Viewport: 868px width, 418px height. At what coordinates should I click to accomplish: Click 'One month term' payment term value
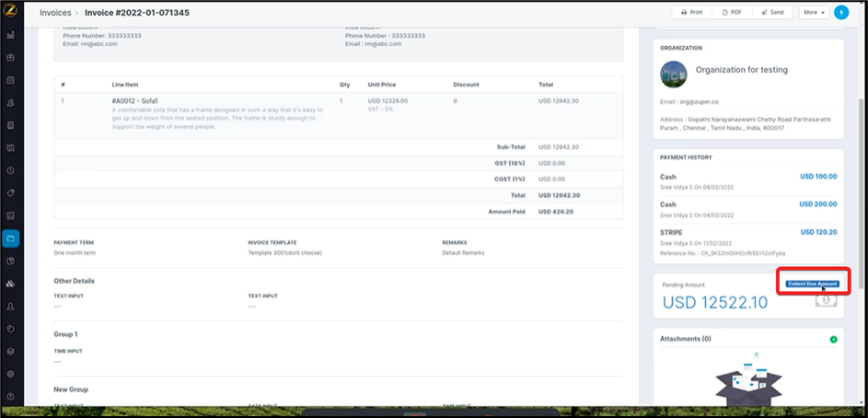pos(75,252)
